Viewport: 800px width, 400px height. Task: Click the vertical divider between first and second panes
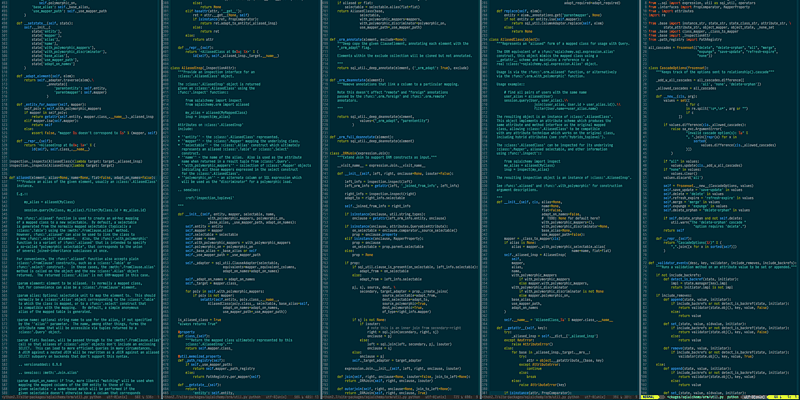162,200
